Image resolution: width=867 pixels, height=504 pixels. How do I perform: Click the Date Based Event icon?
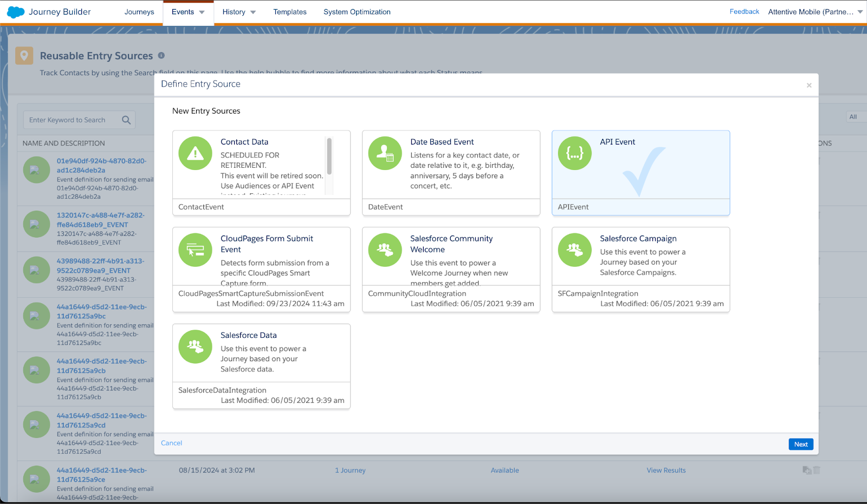[x=385, y=154]
